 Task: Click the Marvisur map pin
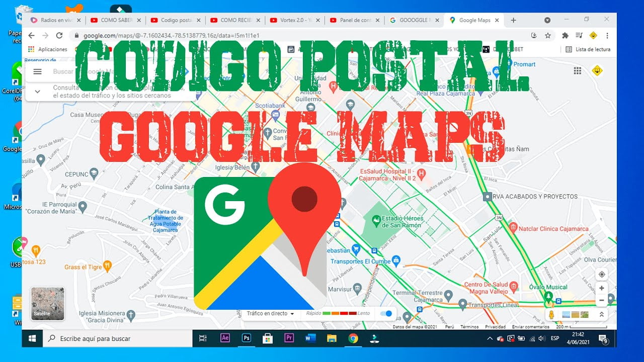pos(357,289)
